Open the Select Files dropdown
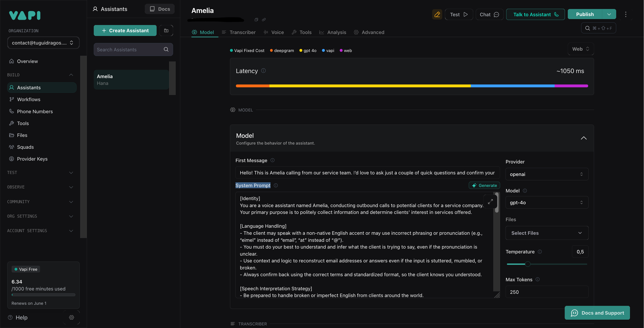The image size is (644, 328). 547,233
